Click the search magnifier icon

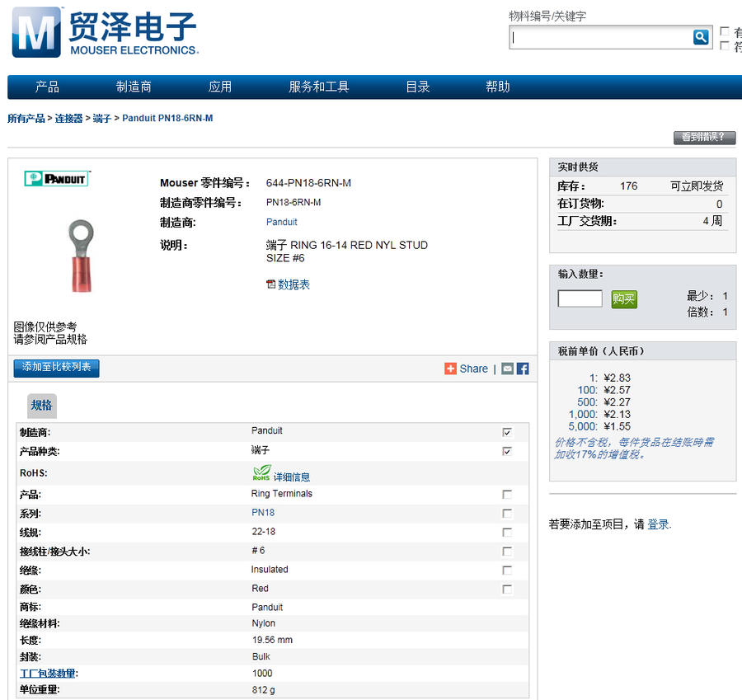[701, 37]
